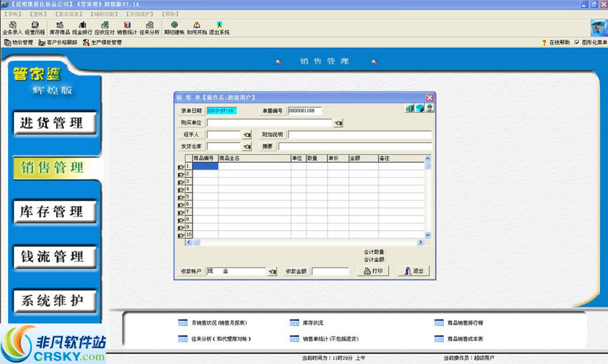Switch to 进货管理 in the left sidebar
This screenshot has width=608, height=364.
tap(55, 123)
